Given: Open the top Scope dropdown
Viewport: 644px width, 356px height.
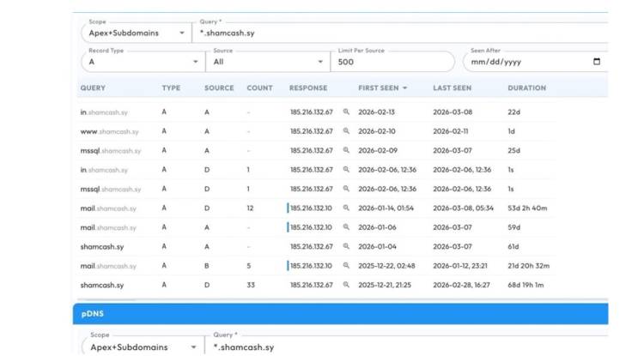Looking at the screenshot, I should point(136,33).
